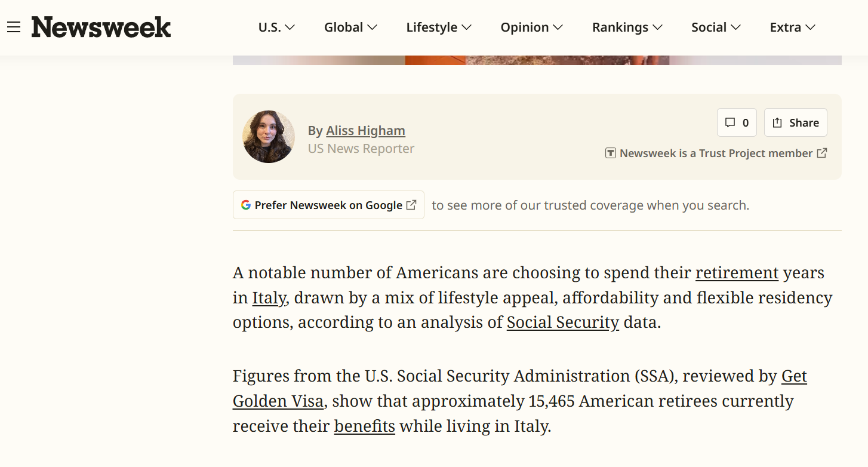Click the Prefer Newsweek on Google button
The image size is (868, 467).
pos(328,205)
